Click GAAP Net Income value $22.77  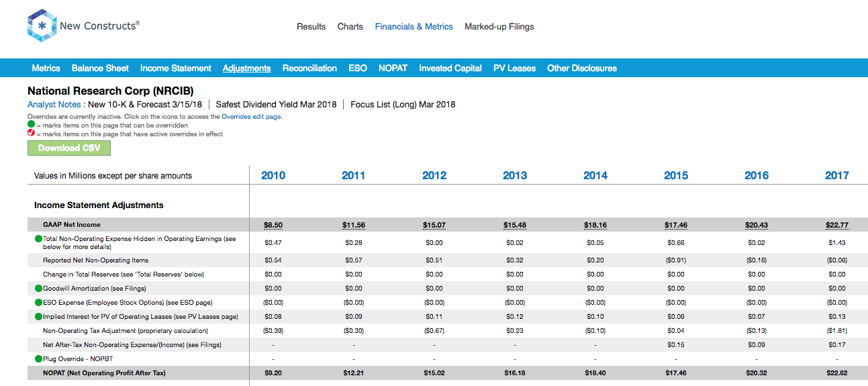(837, 225)
